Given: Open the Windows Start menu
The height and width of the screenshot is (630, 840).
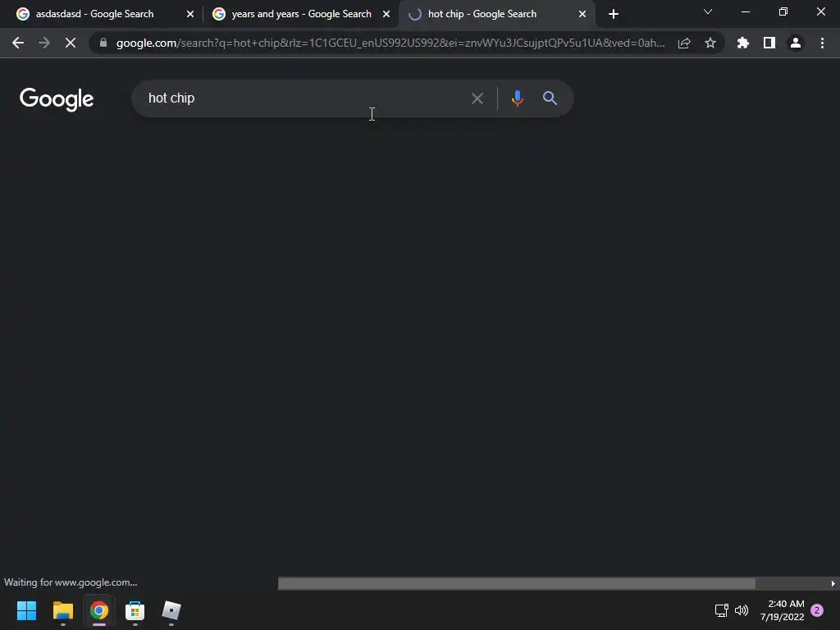Looking at the screenshot, I should click(26, 610).
